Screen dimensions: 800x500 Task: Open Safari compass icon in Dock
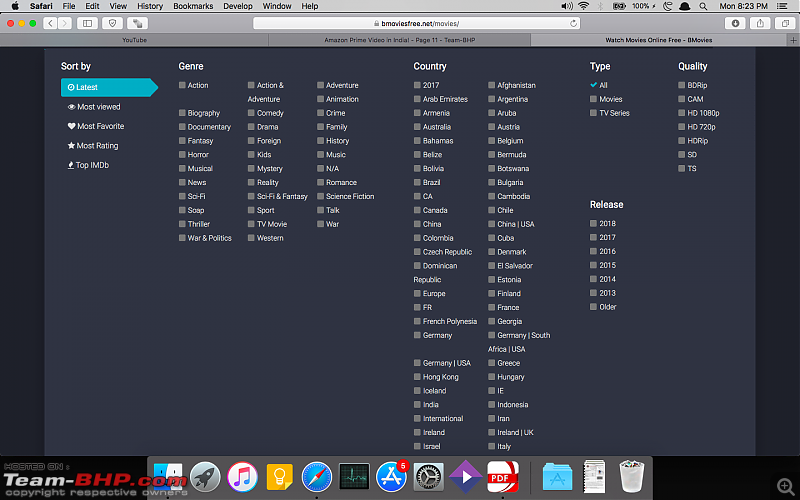(x=317, y=477)
